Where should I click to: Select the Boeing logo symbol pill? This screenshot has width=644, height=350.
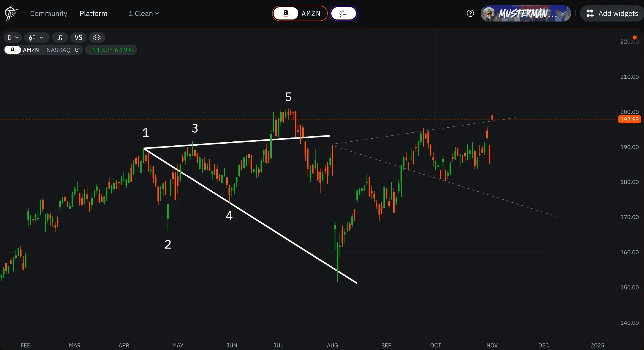[343, 13]
